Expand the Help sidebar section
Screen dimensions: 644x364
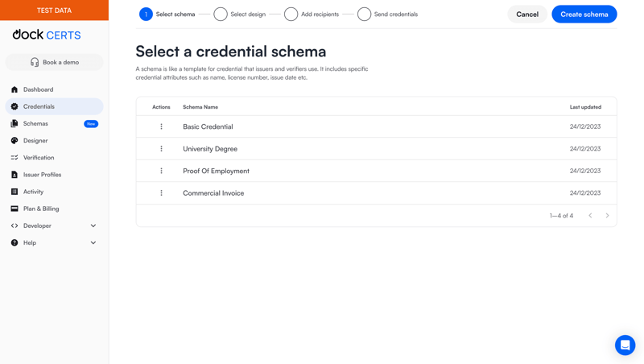point(93,242)
